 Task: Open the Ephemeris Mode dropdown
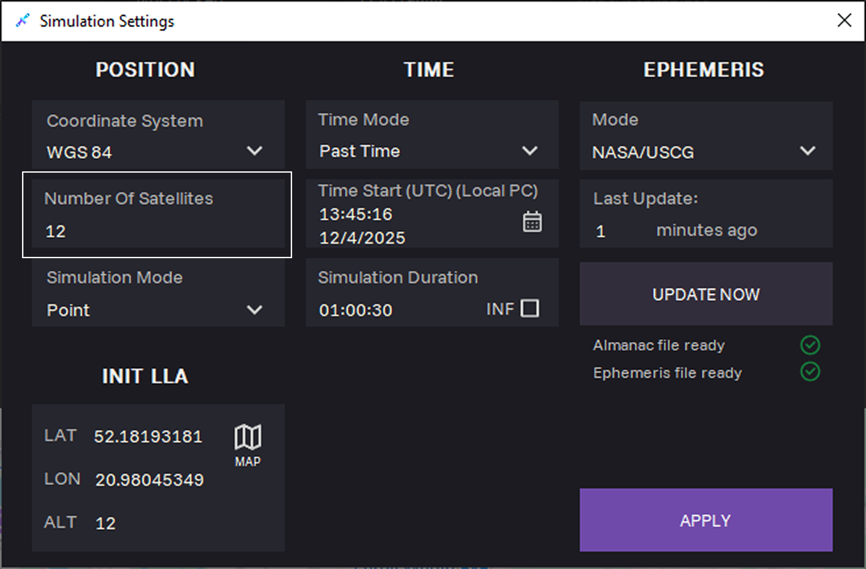tap(807, 152)
